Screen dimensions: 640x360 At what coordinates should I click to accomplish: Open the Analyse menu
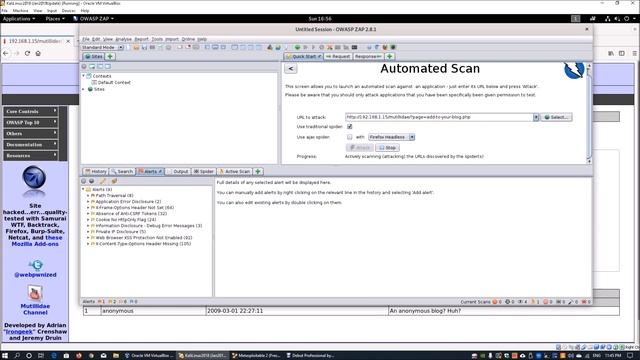coord(123,39)
